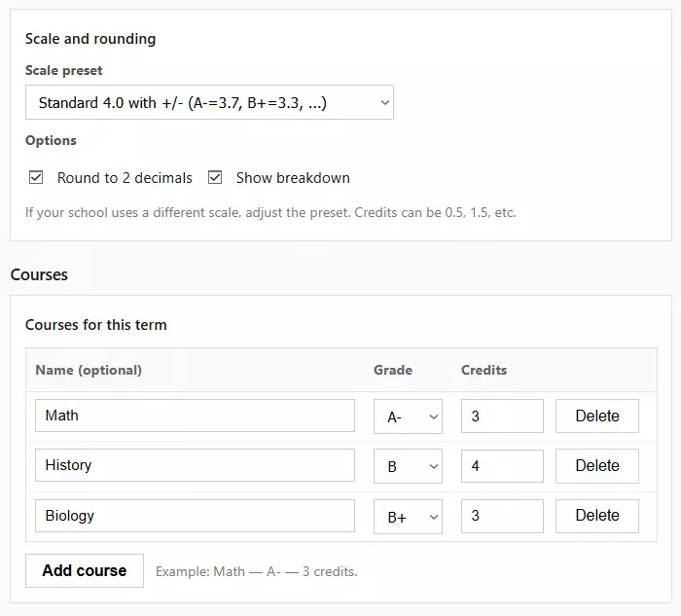Click the 'Credits' column header

point(484,370)
